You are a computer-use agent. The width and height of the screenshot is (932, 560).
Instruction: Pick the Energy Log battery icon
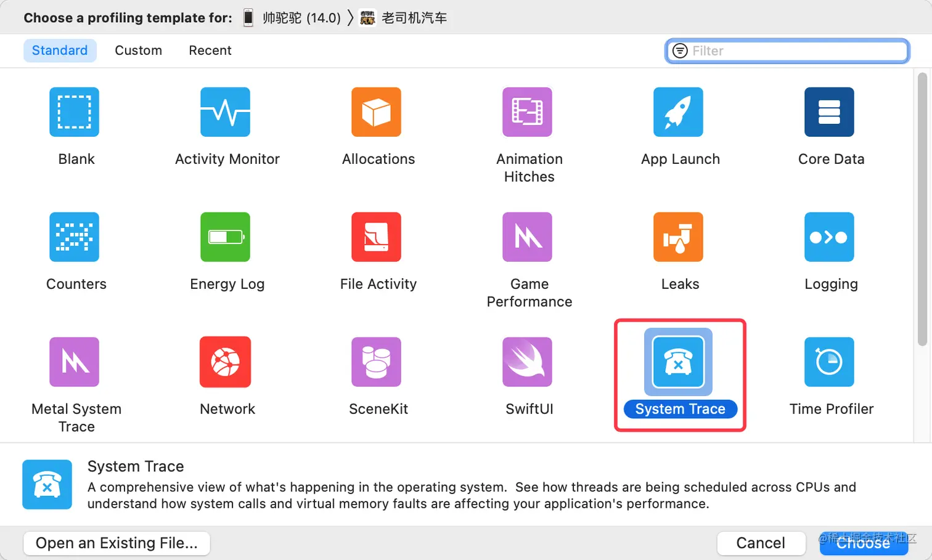[225, 237]
